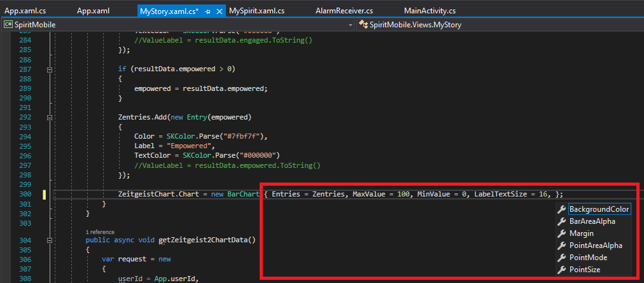Click "Entries = Zentries" in the initializer
Image resolution: width=644 pixels, height=283 pixels.
(x=308, y=194)
